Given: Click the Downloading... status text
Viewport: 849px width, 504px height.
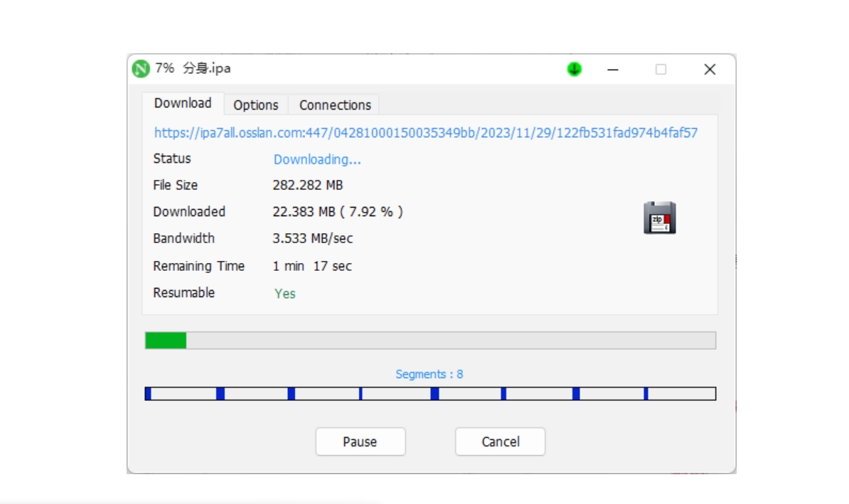Looking at the screenshot, I should click(316, 159).
